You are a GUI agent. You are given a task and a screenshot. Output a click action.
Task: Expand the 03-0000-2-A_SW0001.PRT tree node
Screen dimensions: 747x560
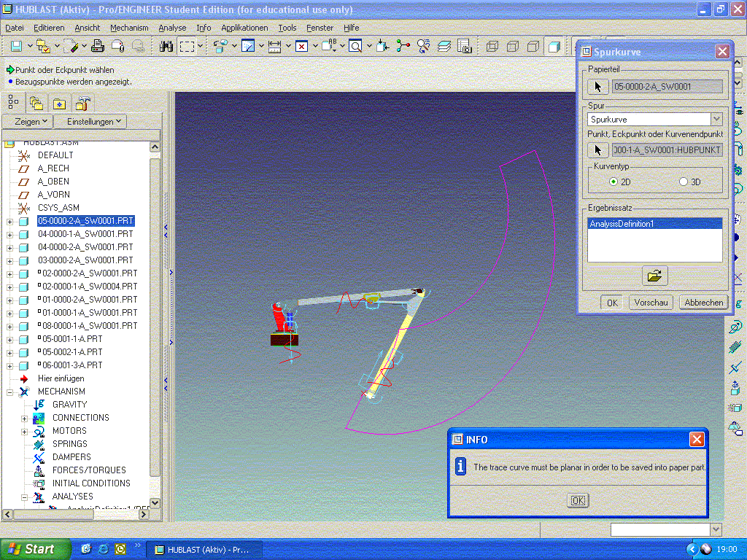coord(9,261)
